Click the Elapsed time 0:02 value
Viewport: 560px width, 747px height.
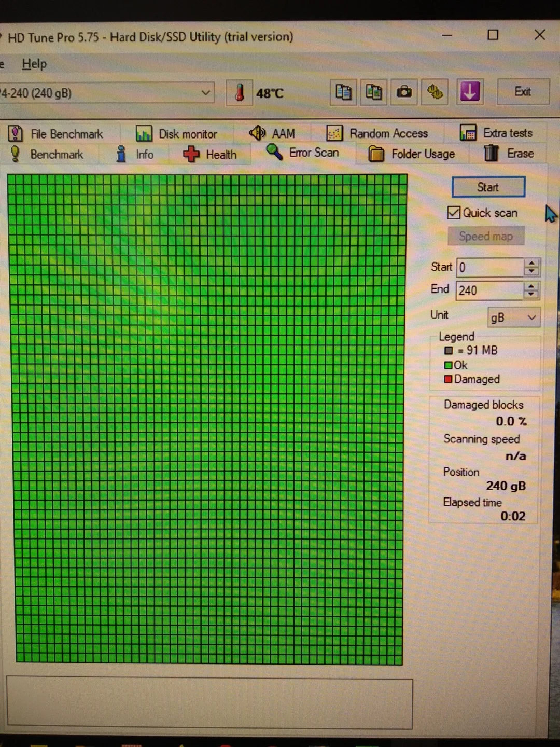coord(513,516)
